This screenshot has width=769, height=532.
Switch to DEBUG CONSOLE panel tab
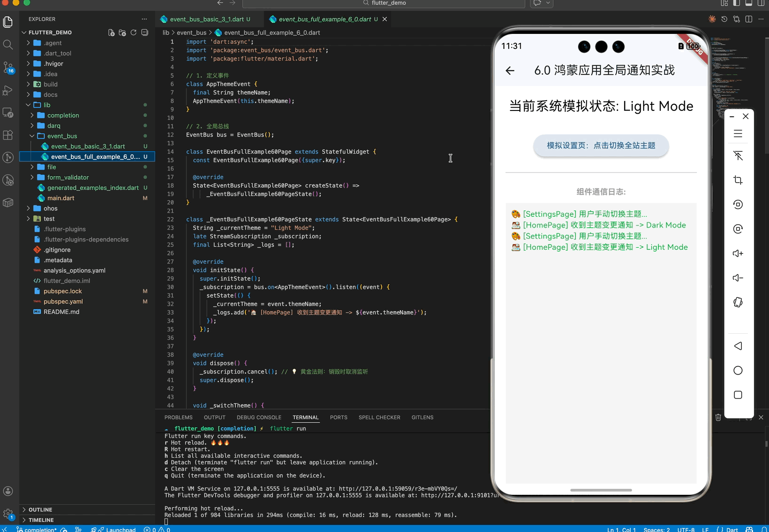point(259,417)
